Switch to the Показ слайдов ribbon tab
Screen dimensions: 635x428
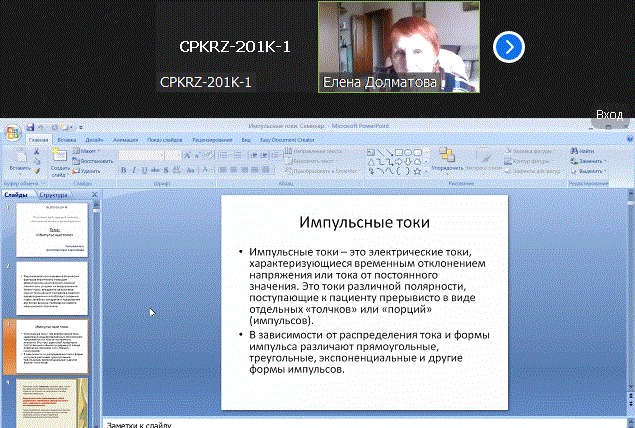(x=164, y=140)
